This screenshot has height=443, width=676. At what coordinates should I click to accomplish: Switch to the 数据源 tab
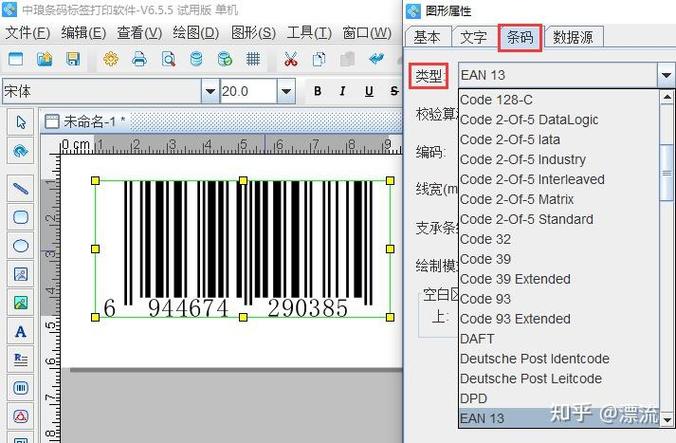pos(573,37)
